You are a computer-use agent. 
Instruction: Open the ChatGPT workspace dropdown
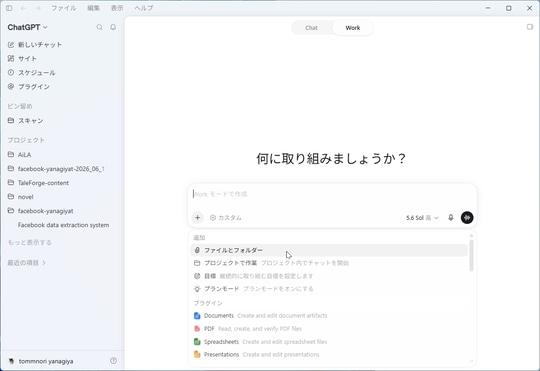(x=28, y=27)
